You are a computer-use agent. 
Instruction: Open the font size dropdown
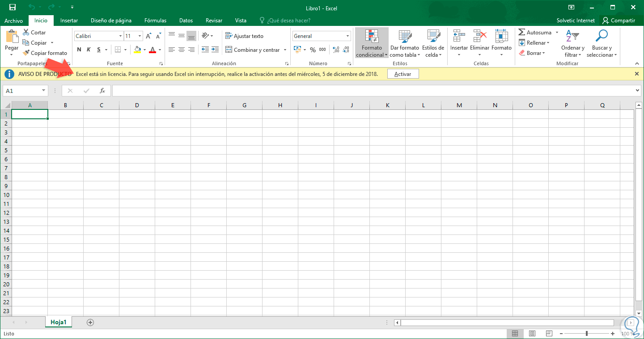140,36
